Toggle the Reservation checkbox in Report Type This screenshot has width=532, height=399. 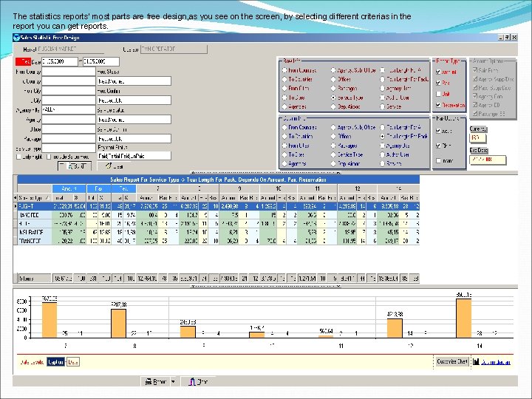(438, 105)
